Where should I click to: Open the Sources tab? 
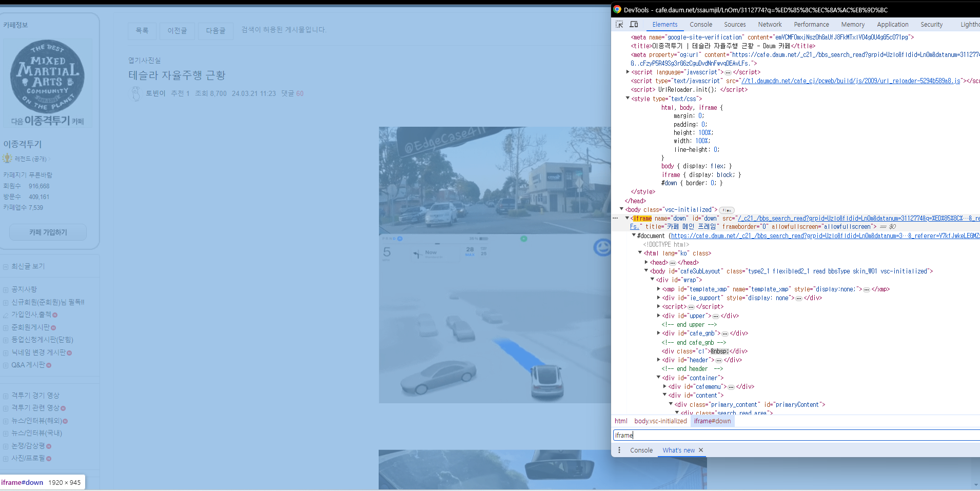(735, 24)
